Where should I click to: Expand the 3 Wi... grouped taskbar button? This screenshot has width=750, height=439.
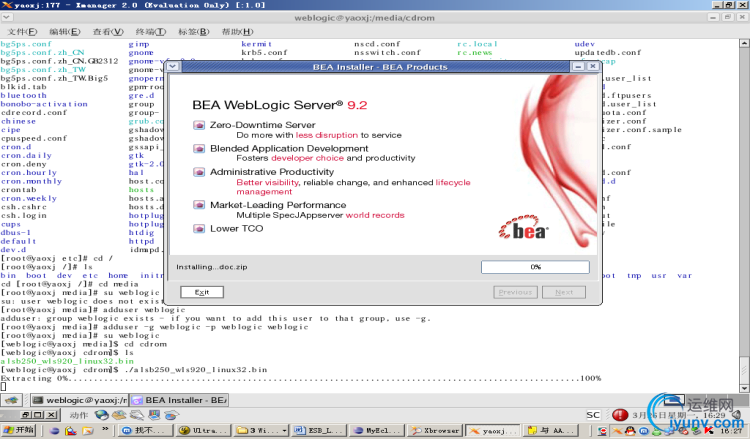[x=261, y=431]
